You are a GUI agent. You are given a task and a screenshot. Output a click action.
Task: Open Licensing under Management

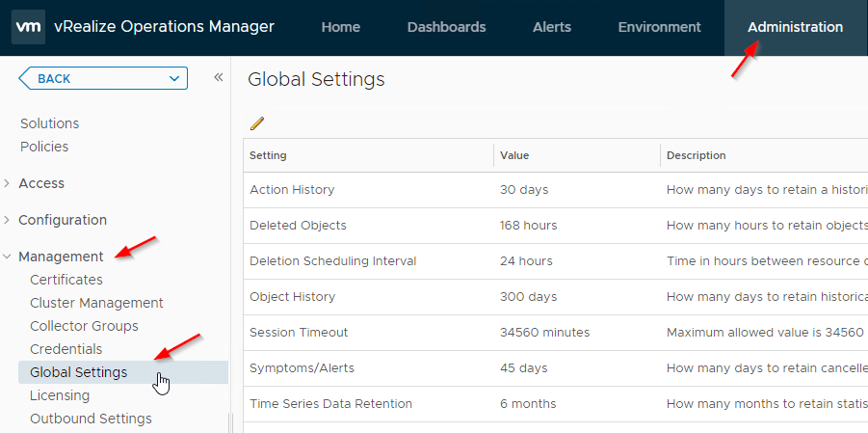pyautogui.click(x=60, y=395)
